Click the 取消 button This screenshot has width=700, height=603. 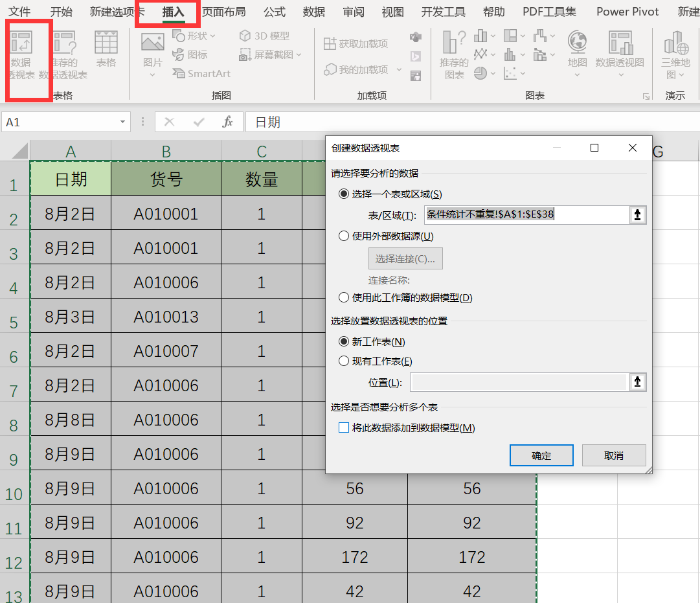[614, 455]
